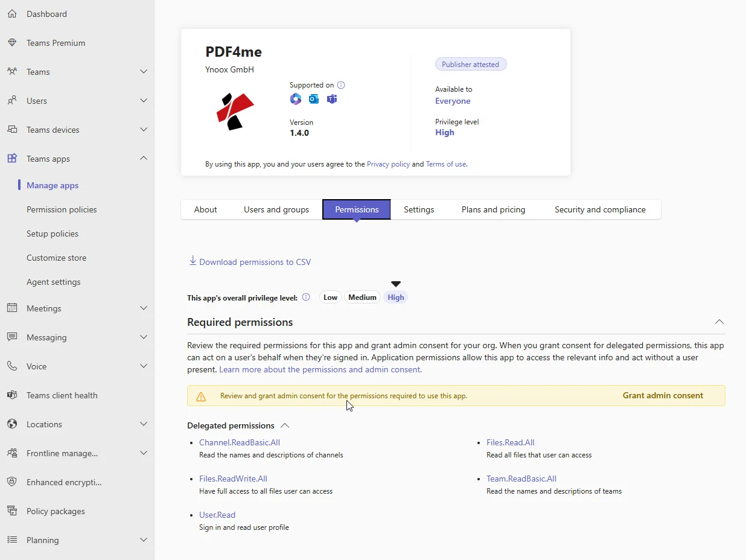Image resolution: width=746 pixels, height=560 pixels.
Task: Click Files.Read.All permission
Action: [511, 442]
